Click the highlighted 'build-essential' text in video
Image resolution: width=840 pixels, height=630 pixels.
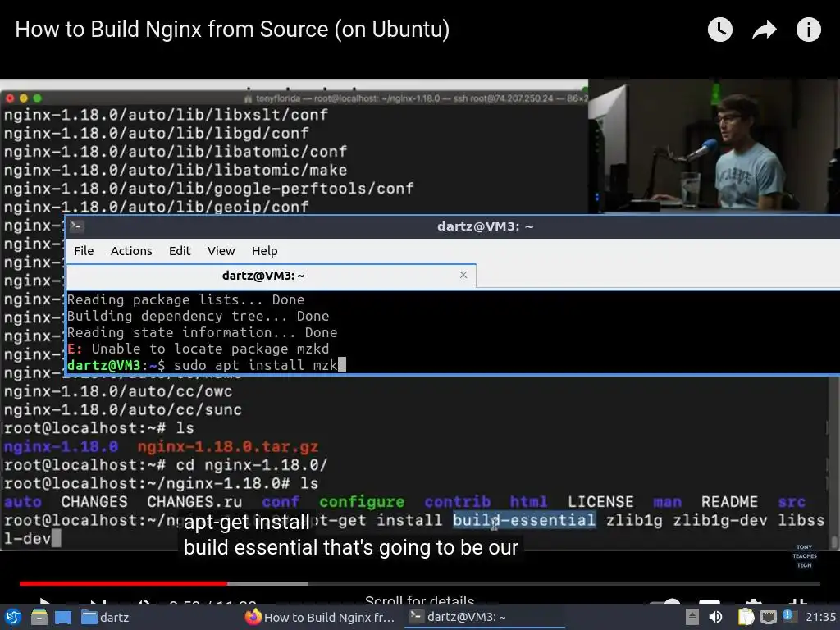(x=524, y=519)
